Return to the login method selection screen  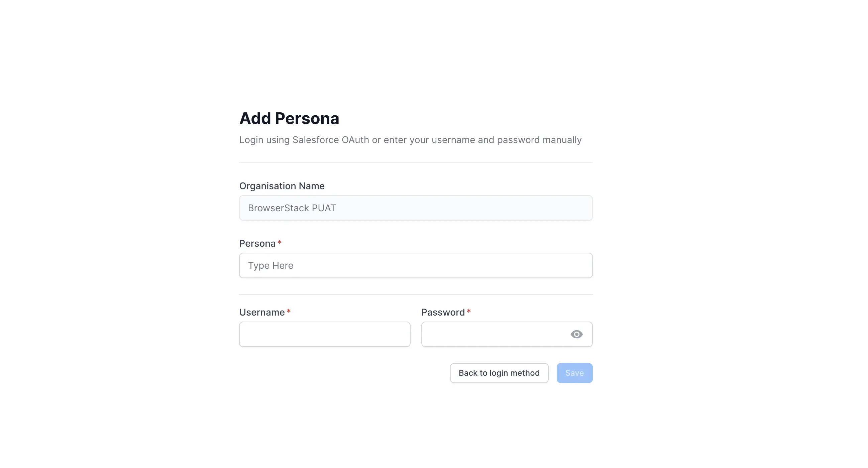click(x=499, y=373)
